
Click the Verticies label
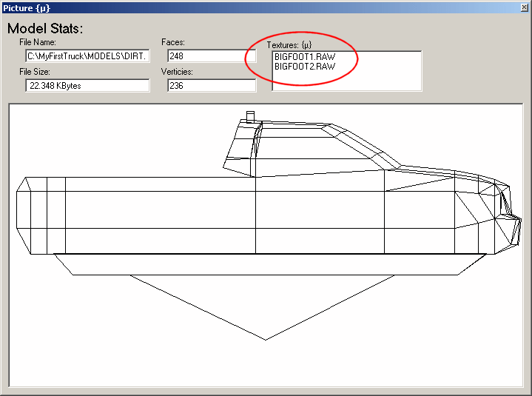click(178, 72)
